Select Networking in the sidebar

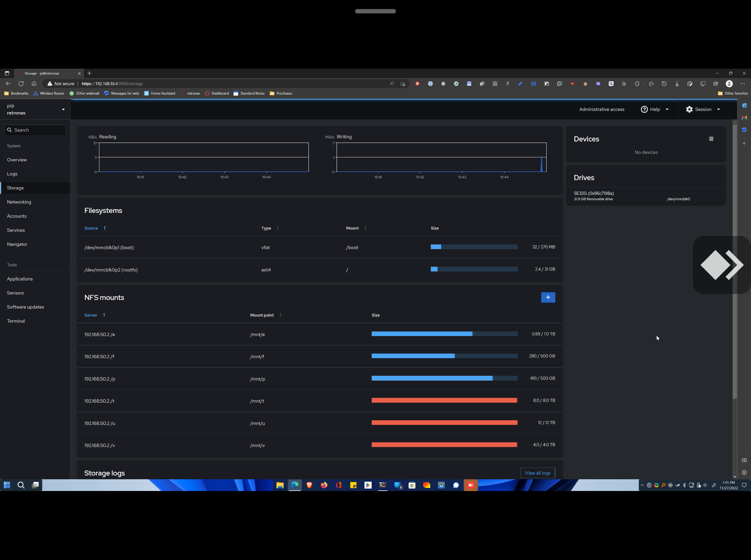(19, 202)
